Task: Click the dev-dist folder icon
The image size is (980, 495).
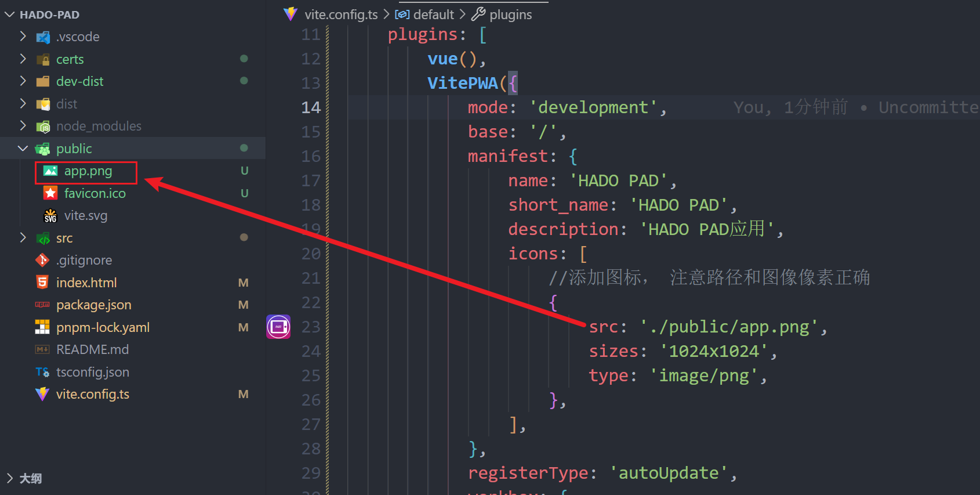Action: [x=43, y=82]
